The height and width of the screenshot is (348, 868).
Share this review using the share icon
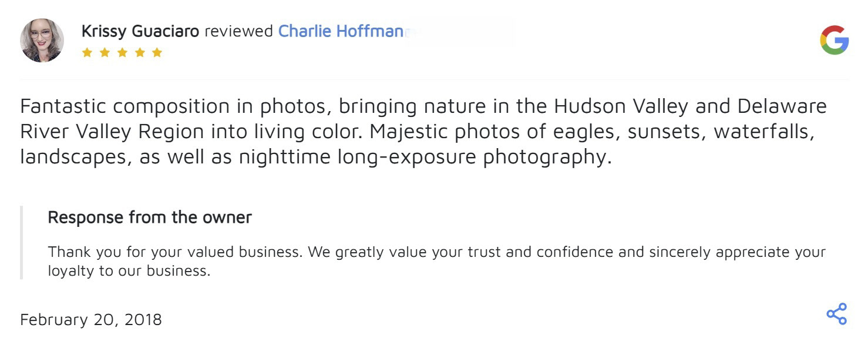tap(836, 314)
